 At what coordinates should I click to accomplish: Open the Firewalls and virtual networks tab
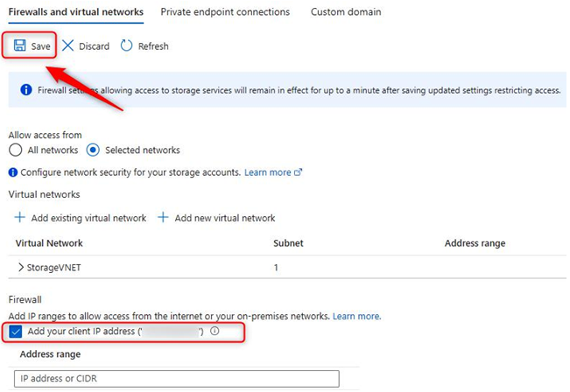pos(76,12)
